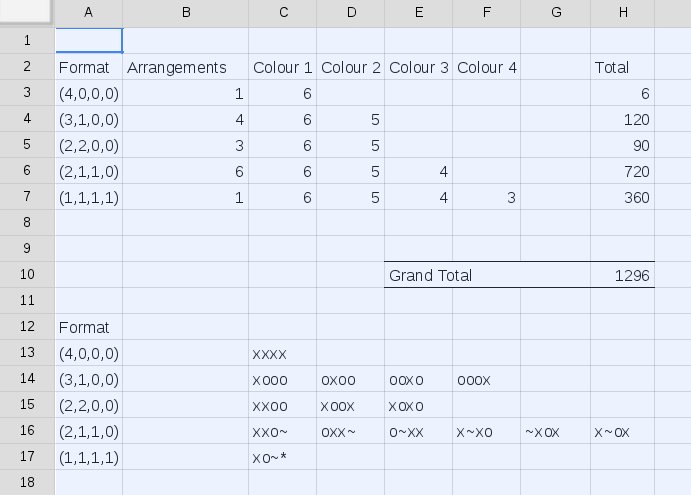This screenshot has height=495, width=691.
Task: Select row 10 header
Action: tap(27, 275)
